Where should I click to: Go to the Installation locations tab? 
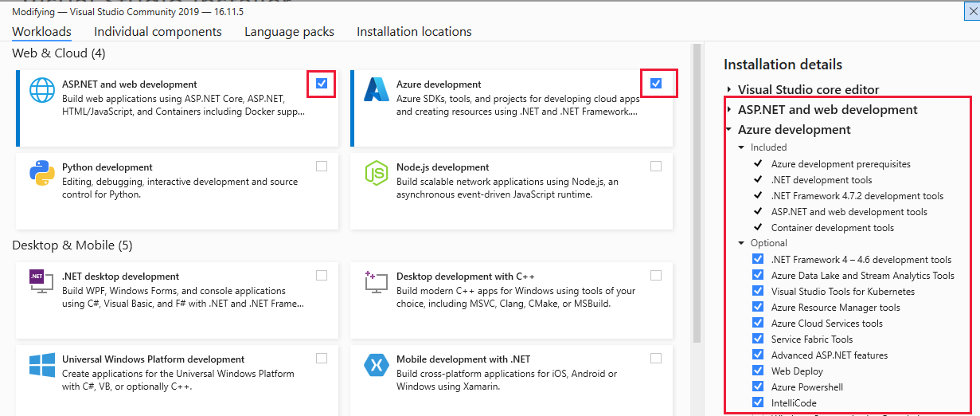[414, 32]
